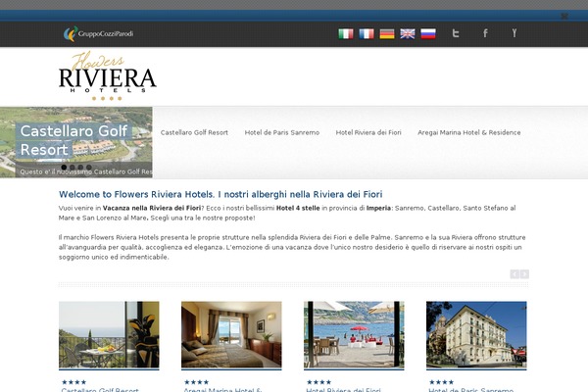Click Welcome to Flowers Riviera Hotels heading

220,194
